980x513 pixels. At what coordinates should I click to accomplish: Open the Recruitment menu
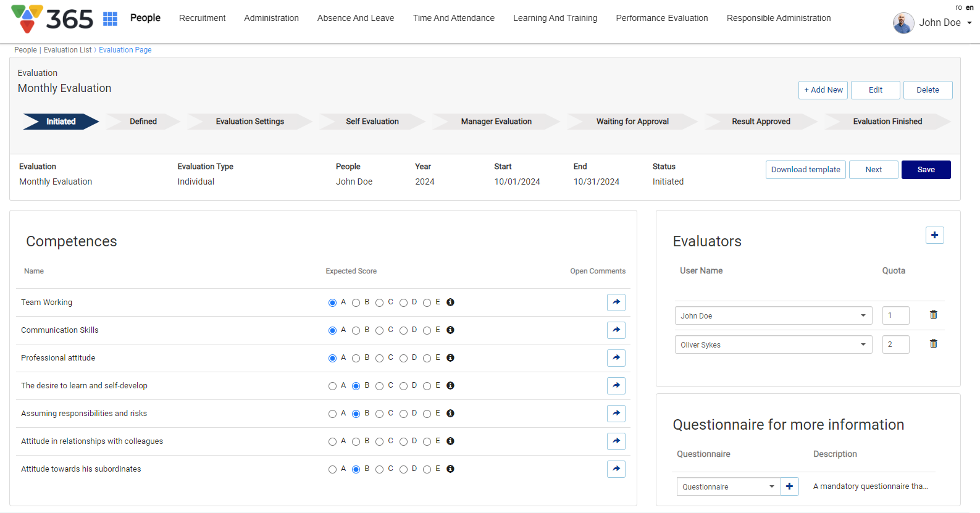click(202, 19)
